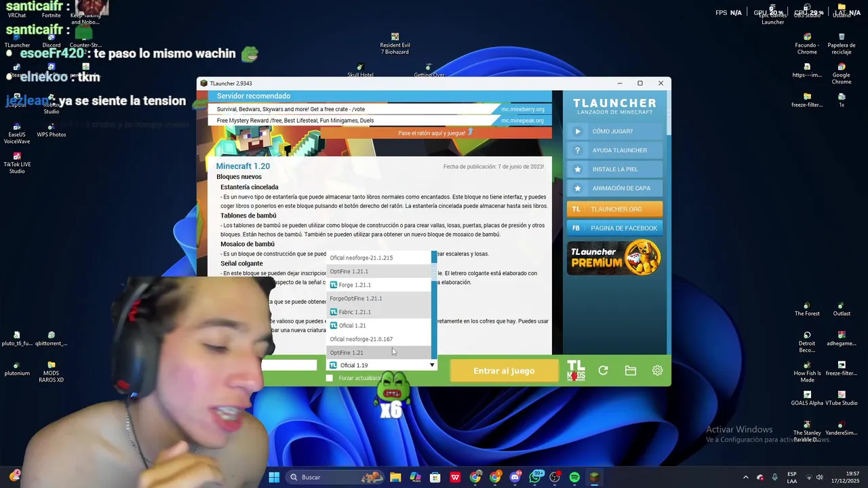Select Papelera de reciclaje desktop icon

click(842, 44)
